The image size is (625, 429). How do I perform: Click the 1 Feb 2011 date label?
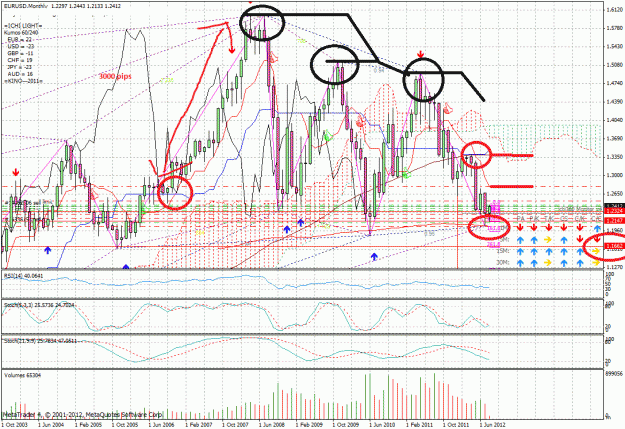click(419, 425)
